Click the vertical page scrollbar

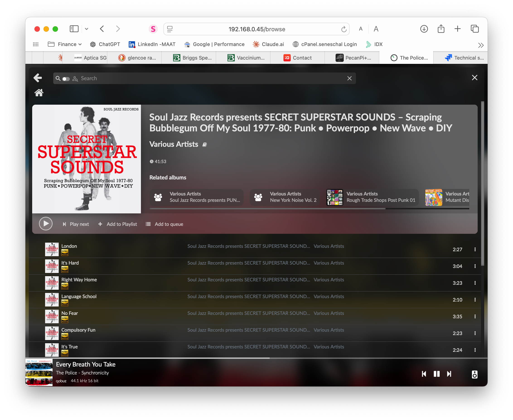coord(482,184)
